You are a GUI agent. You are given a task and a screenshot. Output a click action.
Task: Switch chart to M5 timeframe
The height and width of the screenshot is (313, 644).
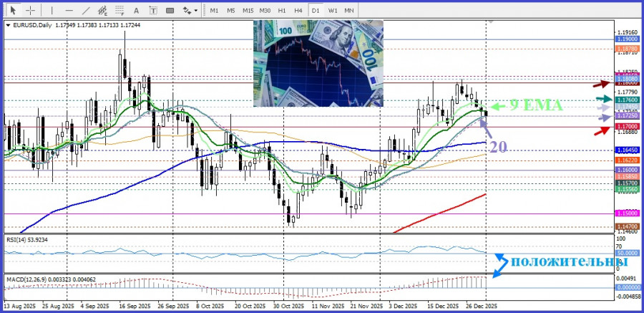click(x=231, y=10)
